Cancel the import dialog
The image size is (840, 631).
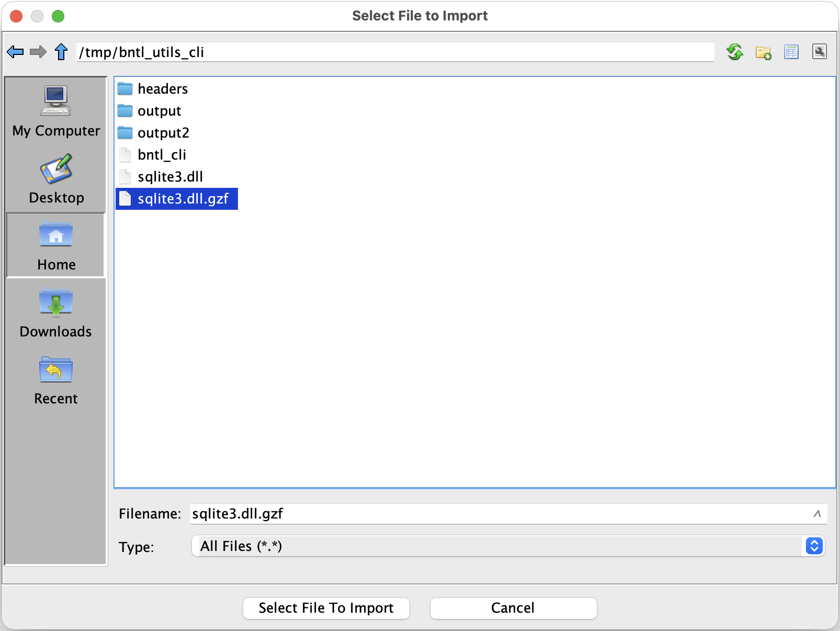pos(513,608)
